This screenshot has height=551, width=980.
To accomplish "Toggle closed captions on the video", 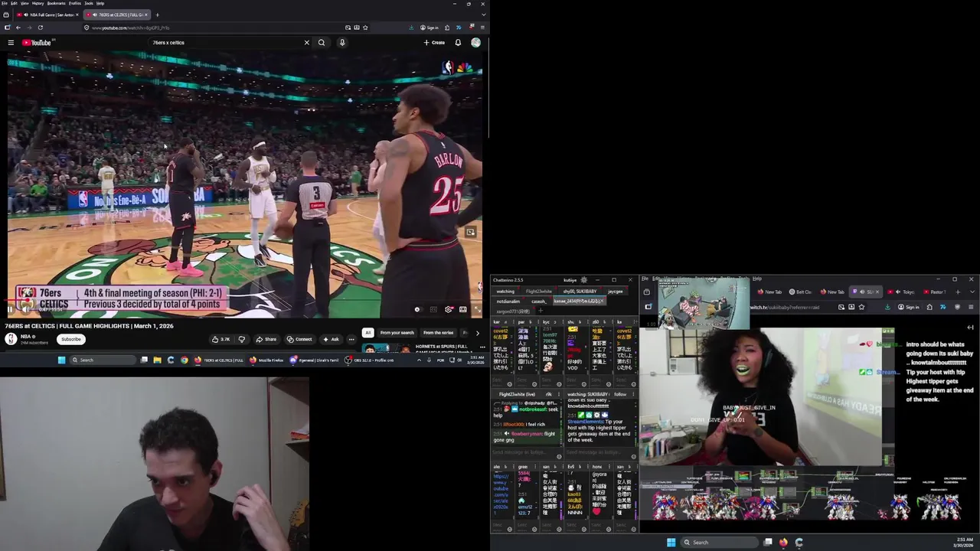I will pos(433,309).
